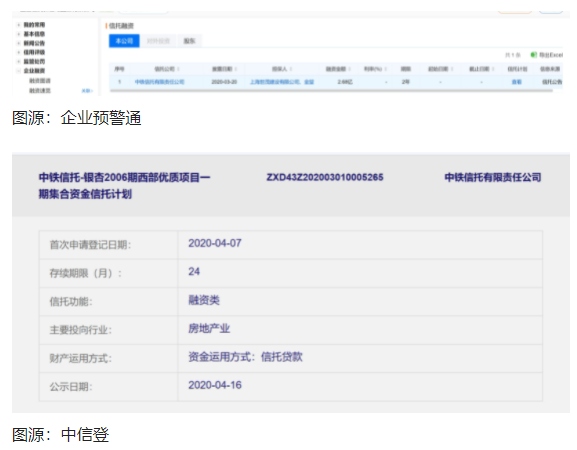This screenshot has height=450, width=577.
Task: Open 融资图谱 under 企业融资
Action: coord(40,81)
